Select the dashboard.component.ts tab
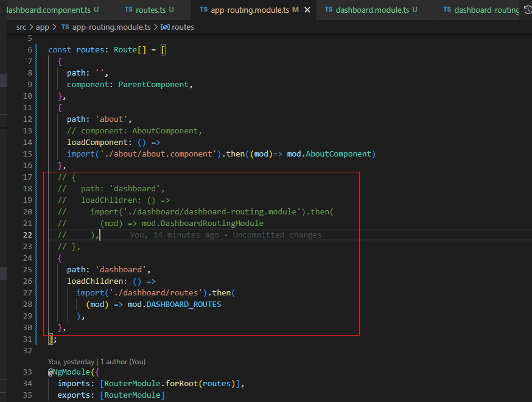This screenshot has height=402, width=532. [x=49, y=10]
